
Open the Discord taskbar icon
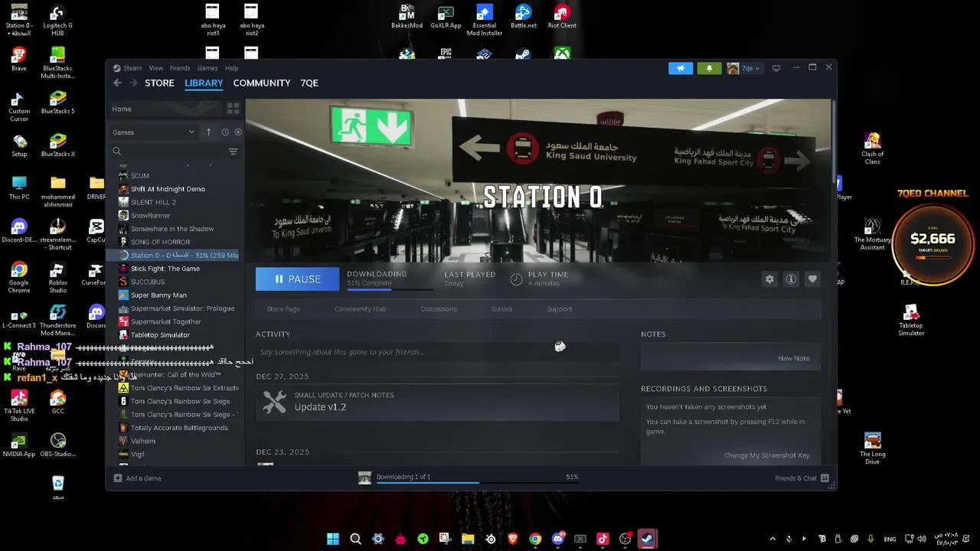tap(558, 539)
